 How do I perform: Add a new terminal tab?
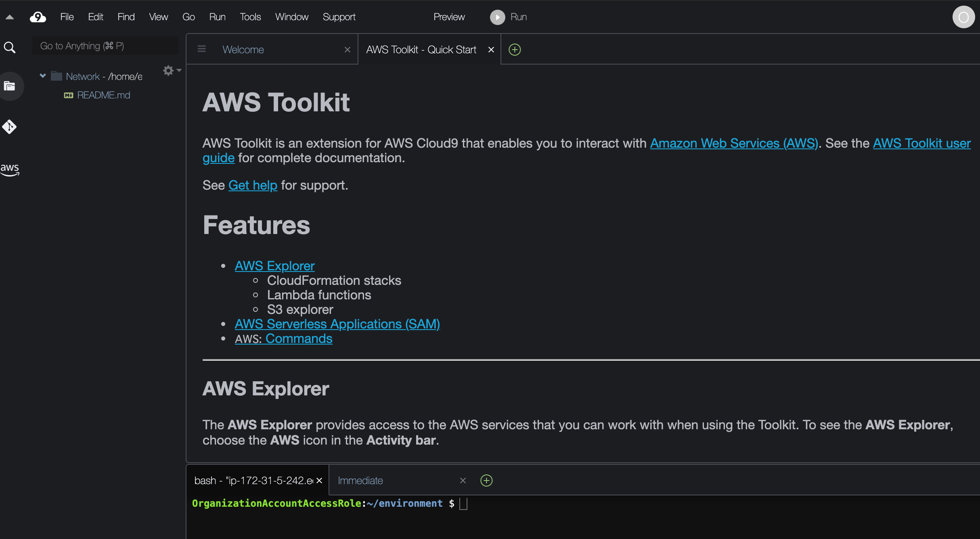[x=486, y=481]
